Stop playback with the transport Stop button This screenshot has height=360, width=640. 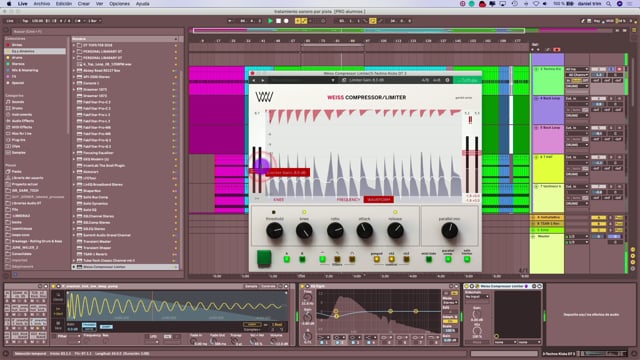click(x=278, y=21)
